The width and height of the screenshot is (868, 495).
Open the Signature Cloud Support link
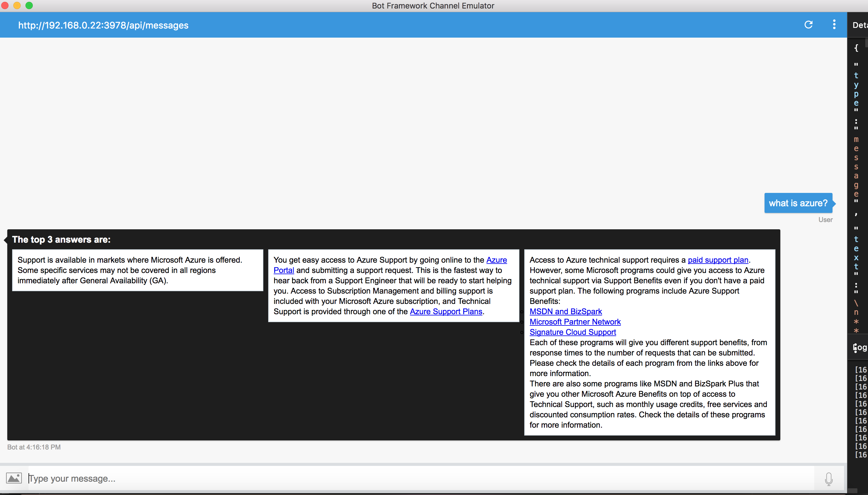(572, 332)
